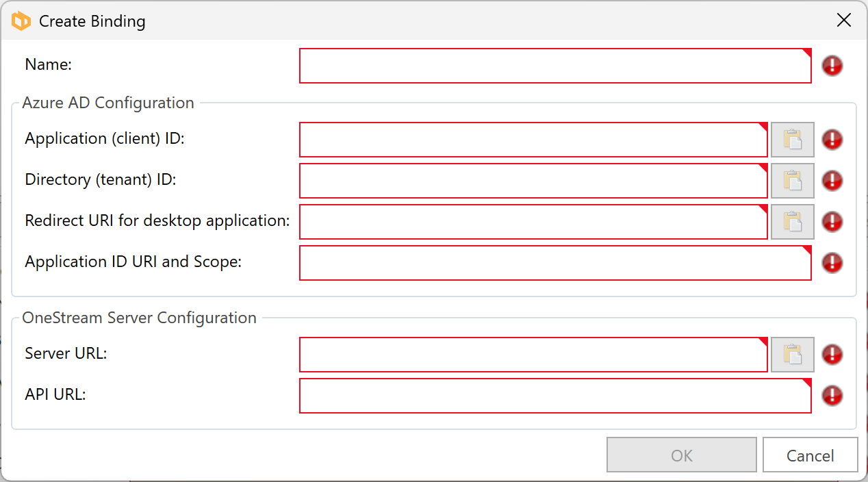The width and height of the screenshot is (868, 482).
Task: Click the "Directory (tenant) ID:" label
Action: pyautogui.click(x=101, y=180)
